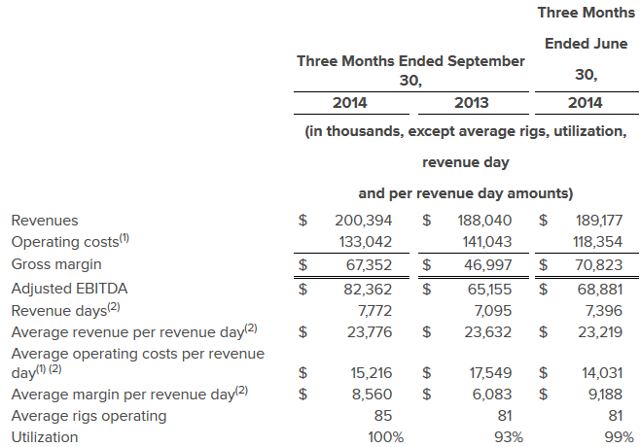Click the 188,040 revenues value
Screen dimensions: 640x447
(484, 220)
